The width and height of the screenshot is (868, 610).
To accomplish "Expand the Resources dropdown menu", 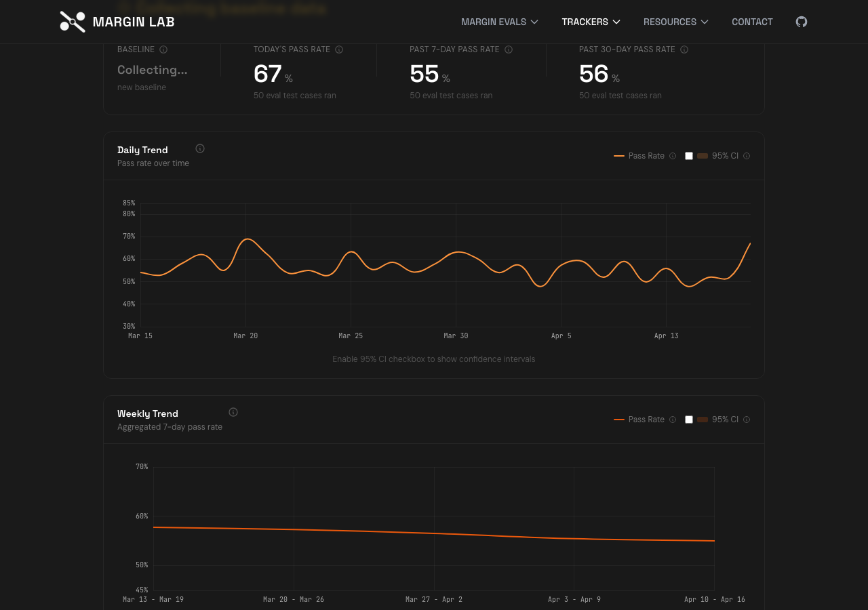I will (675, 22).
